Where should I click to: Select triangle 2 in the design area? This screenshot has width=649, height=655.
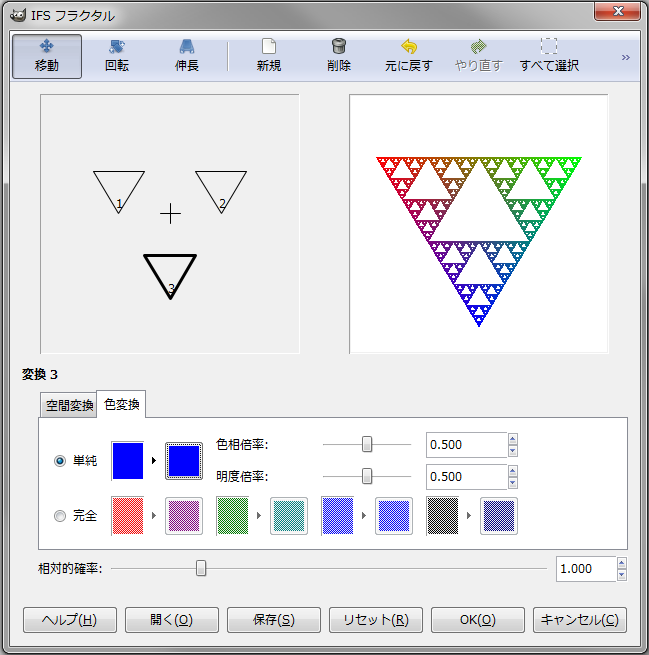pos(221,192)
